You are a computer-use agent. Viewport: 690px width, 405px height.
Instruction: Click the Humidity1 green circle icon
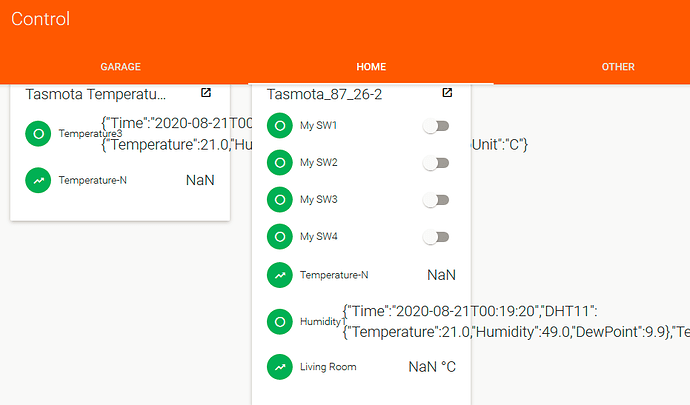[x=280, y=322]
